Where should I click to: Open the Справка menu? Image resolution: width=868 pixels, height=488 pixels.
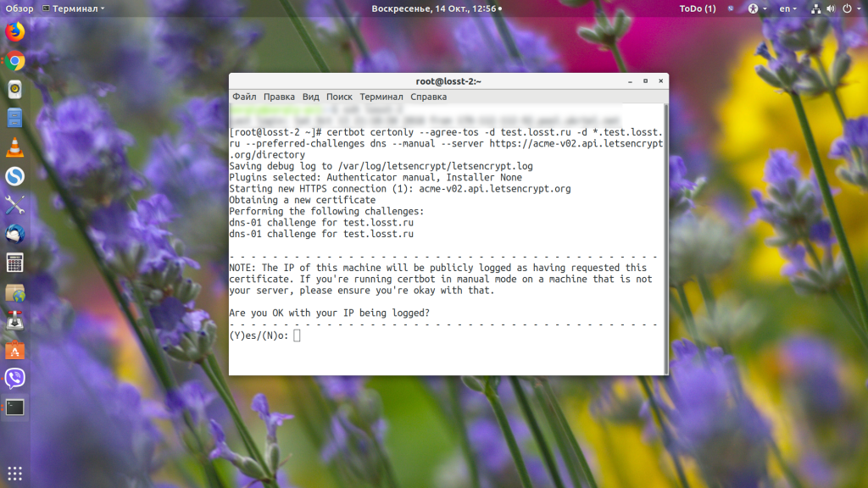(x=428, y=97)
